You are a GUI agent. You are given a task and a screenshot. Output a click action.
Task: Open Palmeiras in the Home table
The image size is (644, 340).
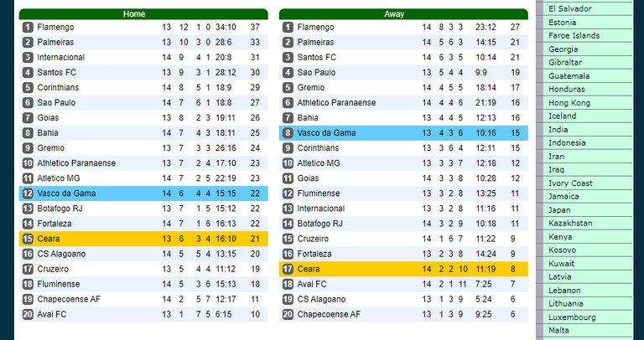pyautogui.click(x=55, y=42)
